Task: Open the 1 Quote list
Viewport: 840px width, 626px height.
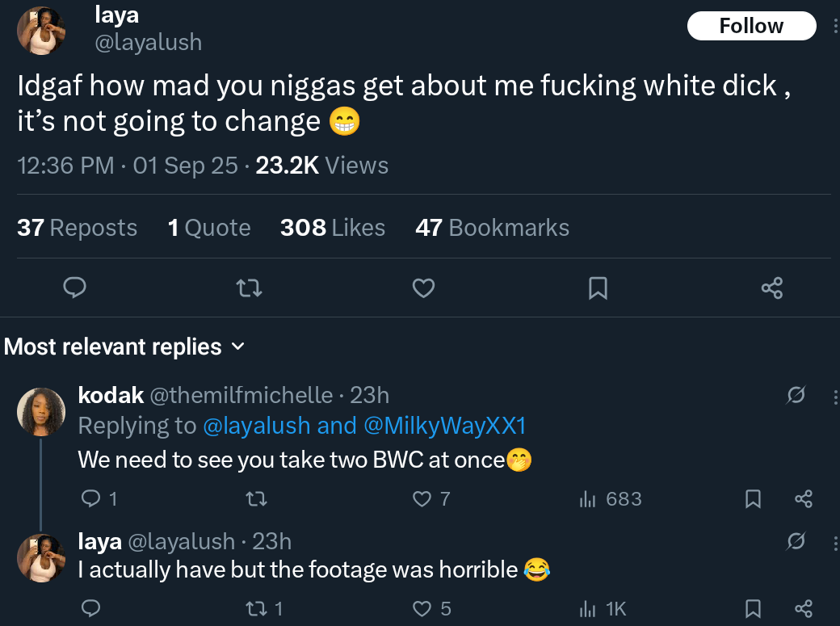Action: 209,228
